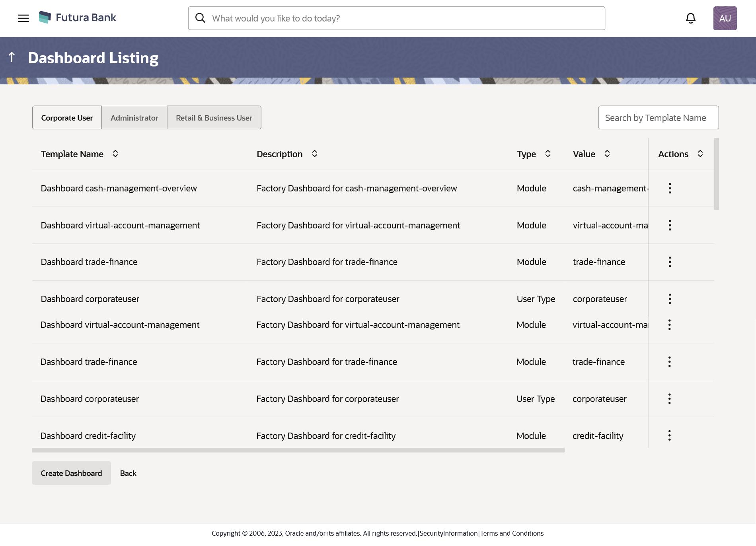Image resolution: width=756 pixels, height=546 pixels.
Task: Open actions menu for Dashboard cash-management-overview
Action: pyautogui.click(x=670, y=188)
